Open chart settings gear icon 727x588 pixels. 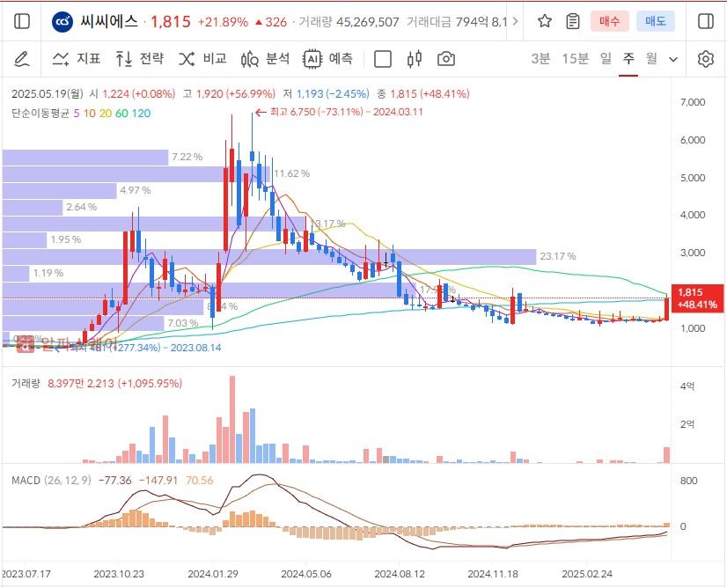(x=706, y=59)
